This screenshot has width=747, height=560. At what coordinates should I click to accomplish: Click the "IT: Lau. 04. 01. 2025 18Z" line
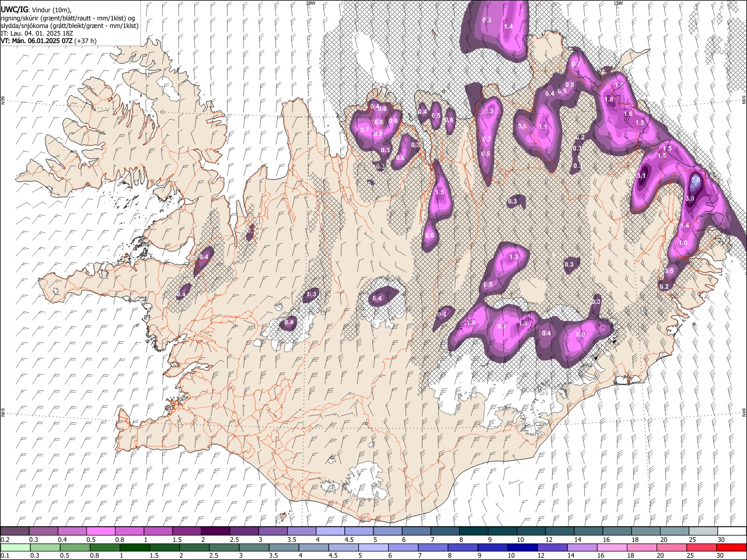pos(37,33)
